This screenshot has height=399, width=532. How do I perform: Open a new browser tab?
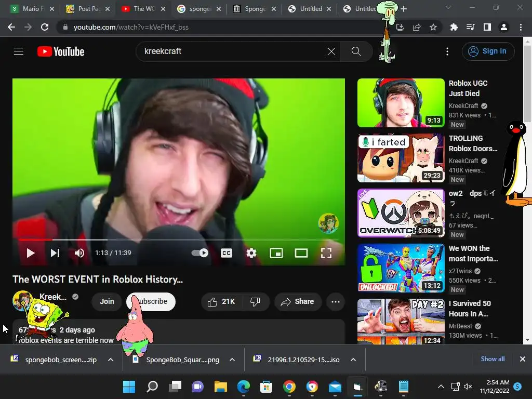403,9
